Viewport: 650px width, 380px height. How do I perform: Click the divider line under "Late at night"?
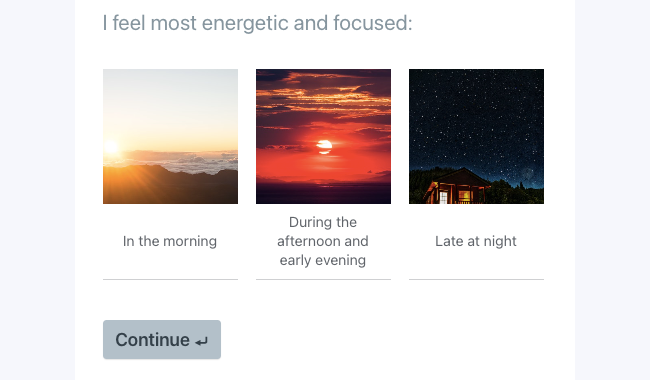(476, 279)
